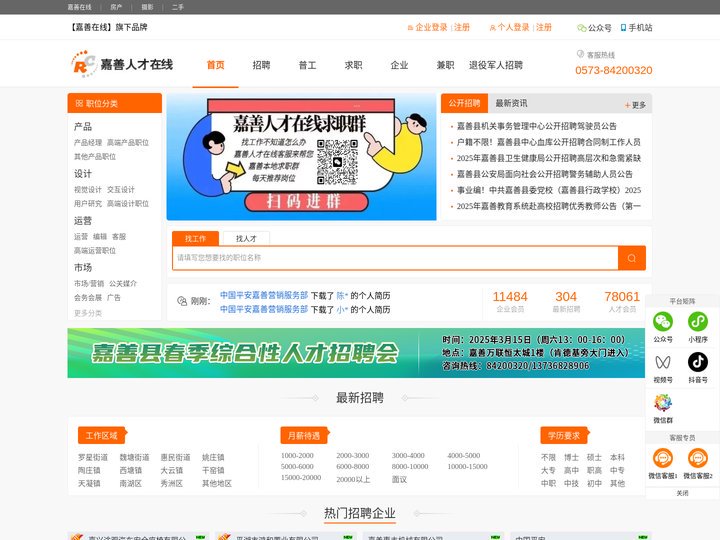The image size is (720, 540).
Task: Contact 微信客服1 support icon
Action: pos(663,458)
